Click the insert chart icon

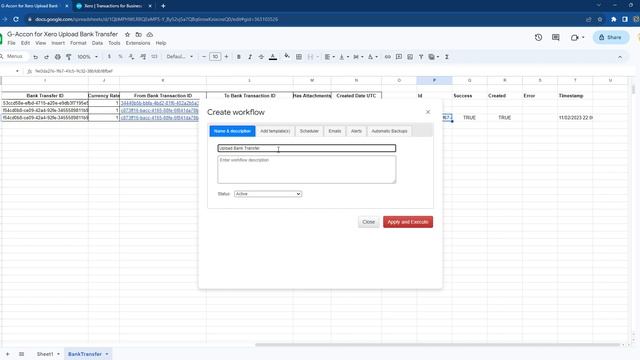[x=410, y=57]
